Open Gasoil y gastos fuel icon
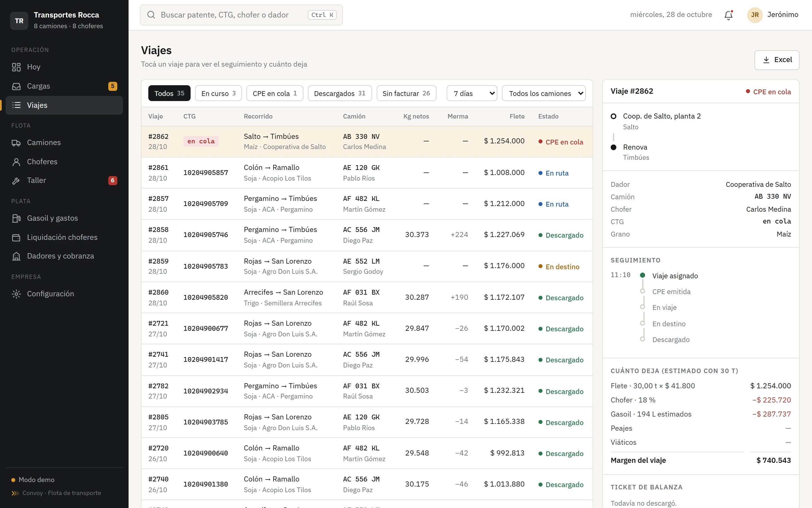The height and width of the screenshot is (508, 812). (16, 218)
